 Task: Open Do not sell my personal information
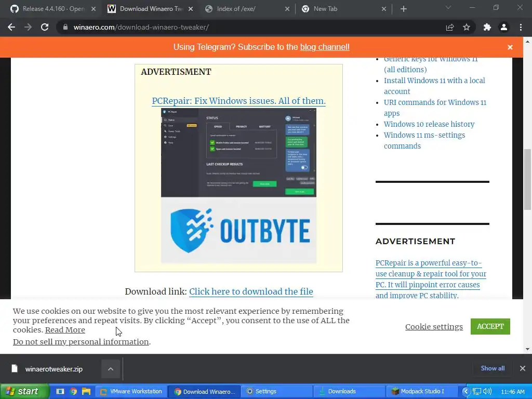pos(81,342)
